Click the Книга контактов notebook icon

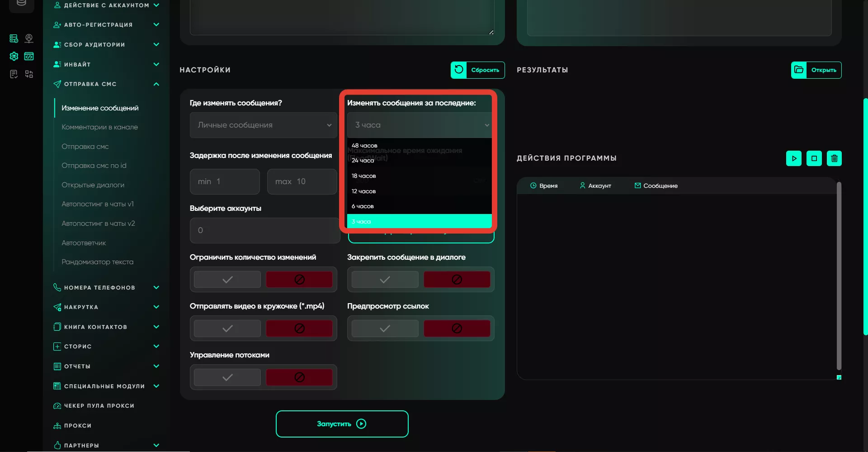tap(57, 327)
